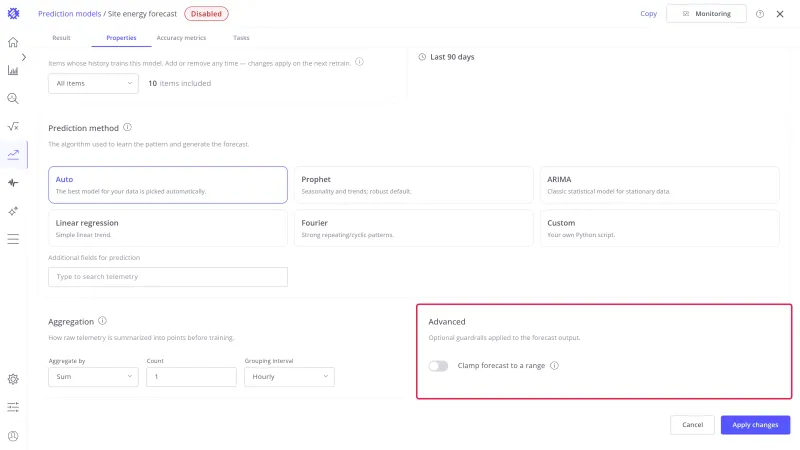Switch to the Result tab

coord(61,38)
